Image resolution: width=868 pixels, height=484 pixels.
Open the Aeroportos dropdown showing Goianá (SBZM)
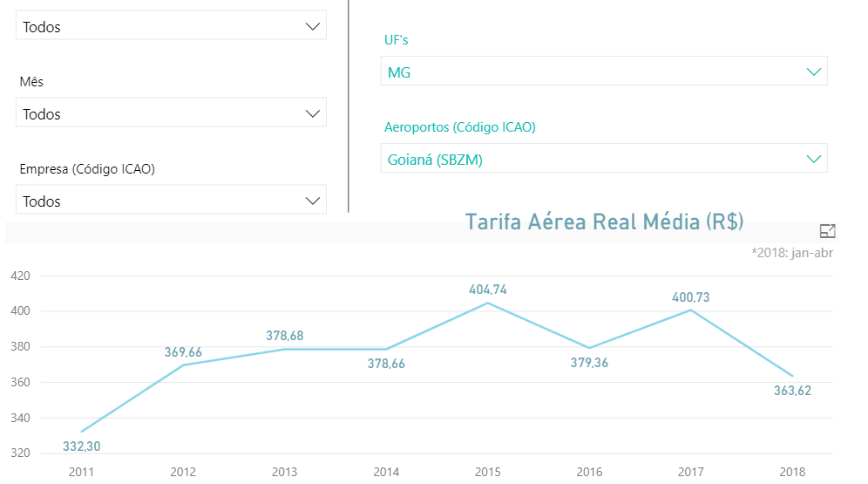(604, 158)
